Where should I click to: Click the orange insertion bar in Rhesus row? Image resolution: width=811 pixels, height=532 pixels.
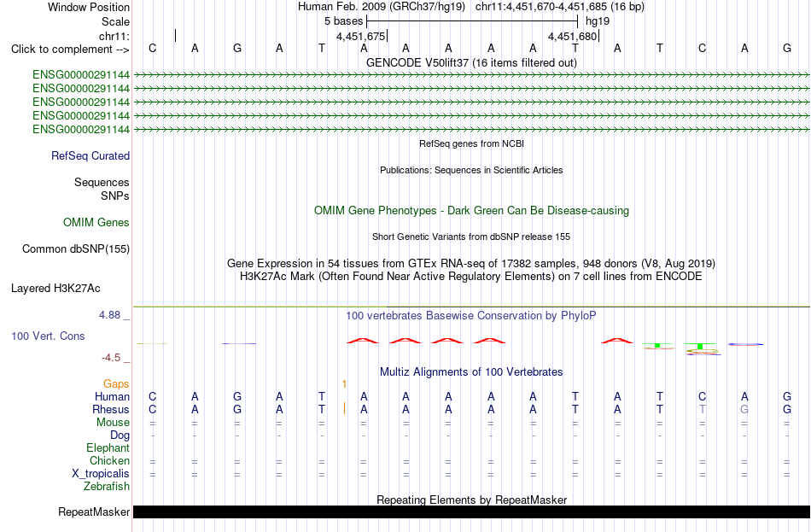click(345, 409)
